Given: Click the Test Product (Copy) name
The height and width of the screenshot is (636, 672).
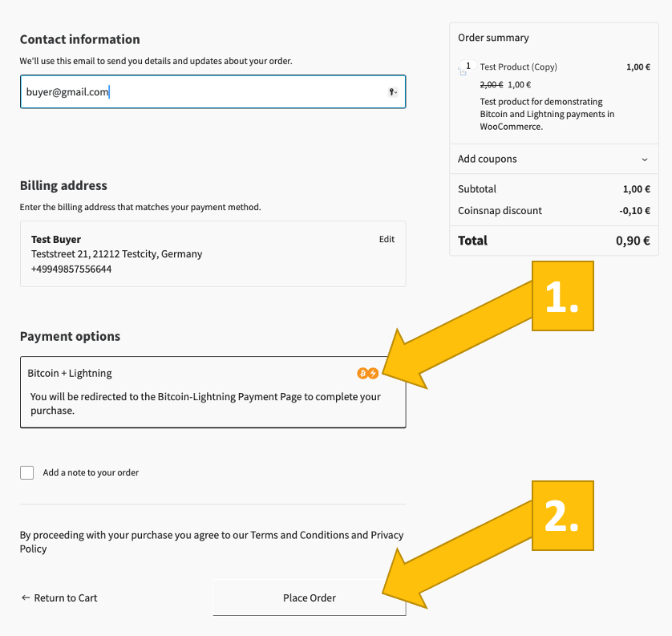Looking at the screenshot, I should (518, 67).
